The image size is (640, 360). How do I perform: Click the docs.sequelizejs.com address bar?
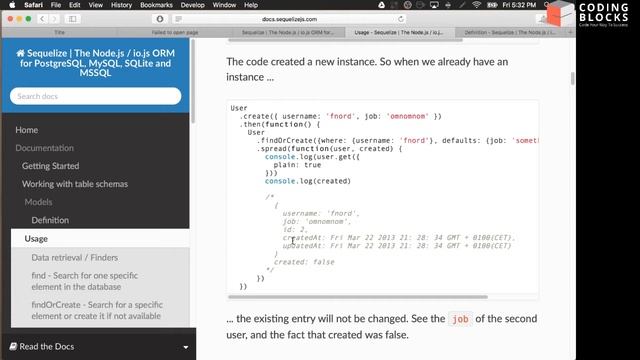(289, 19)
